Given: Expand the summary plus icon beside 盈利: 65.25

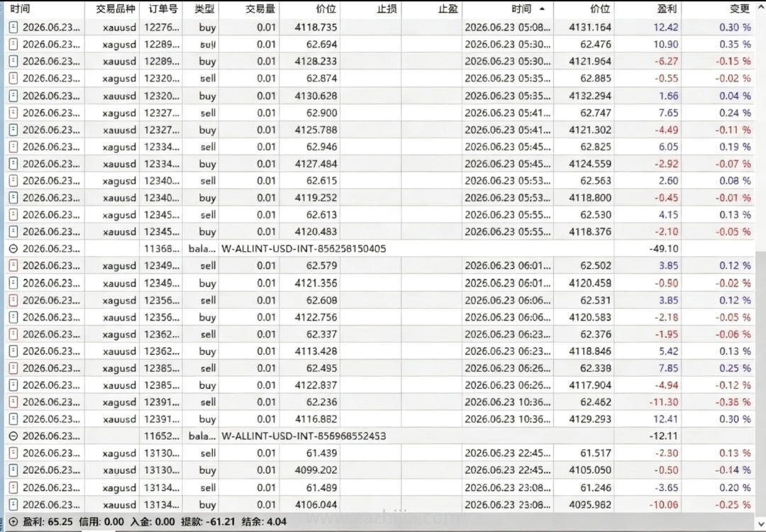Looking at the screenshot, I should point(13,522).
